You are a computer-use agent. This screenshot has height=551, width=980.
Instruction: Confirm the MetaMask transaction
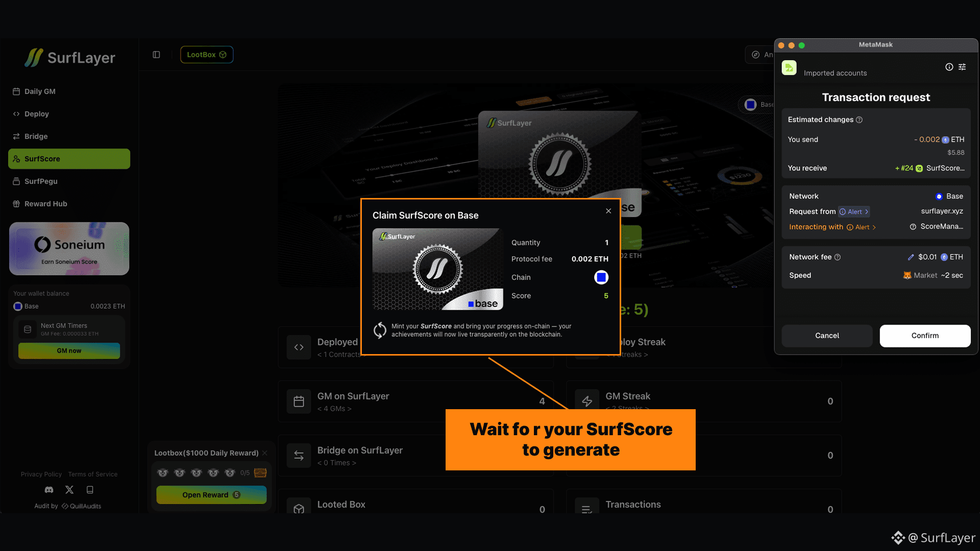(925, 336)
